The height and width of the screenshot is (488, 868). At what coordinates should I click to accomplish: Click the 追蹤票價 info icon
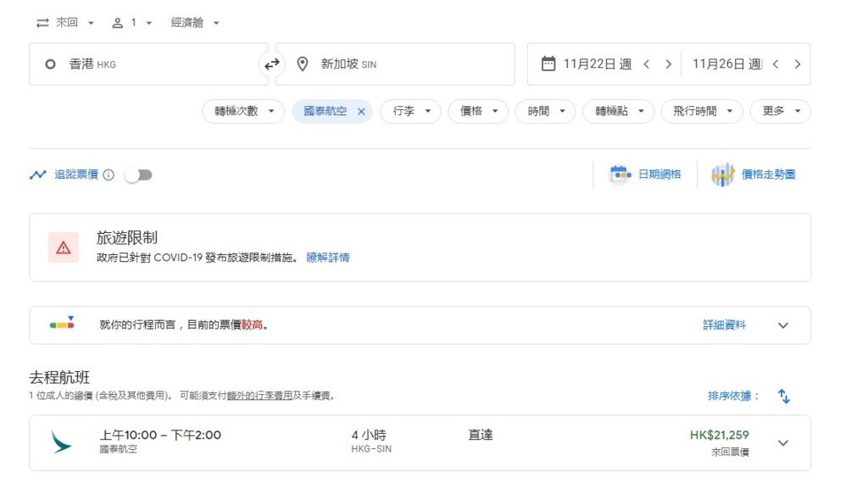[x=108, y=175]
